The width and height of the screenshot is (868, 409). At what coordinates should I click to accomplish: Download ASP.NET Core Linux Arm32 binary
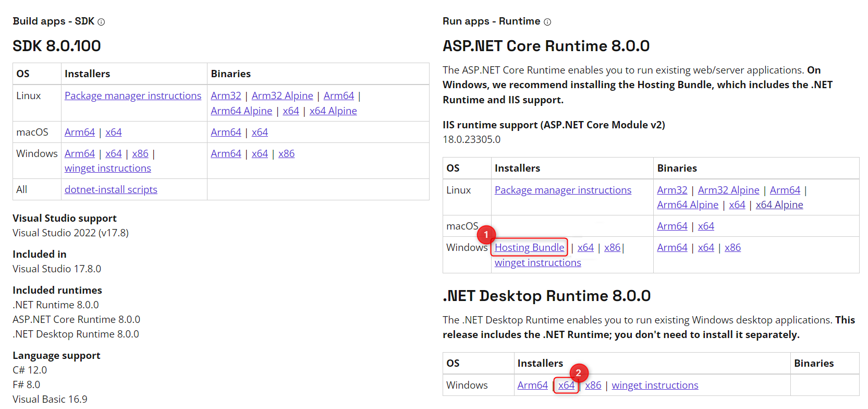click(672, 190)
